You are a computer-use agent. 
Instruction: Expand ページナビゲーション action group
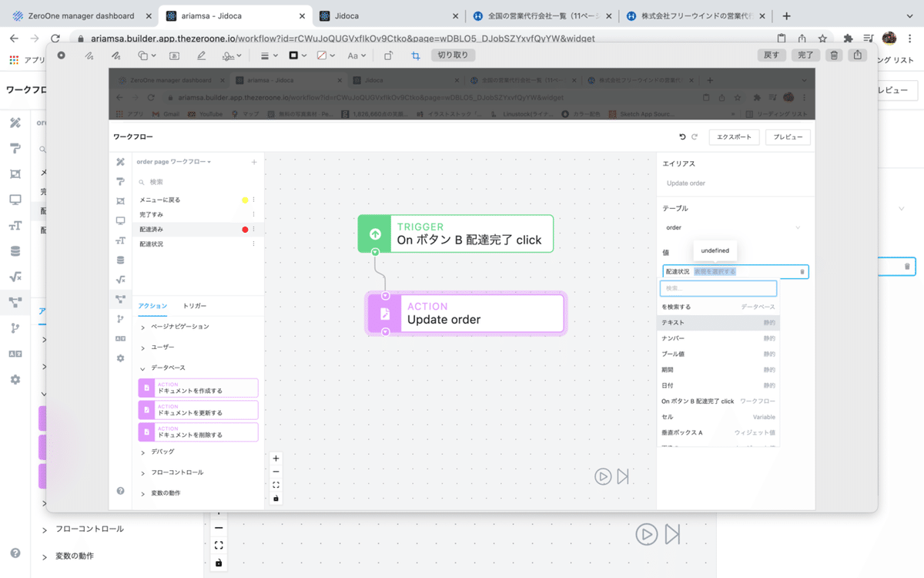[x=175, y=327]
